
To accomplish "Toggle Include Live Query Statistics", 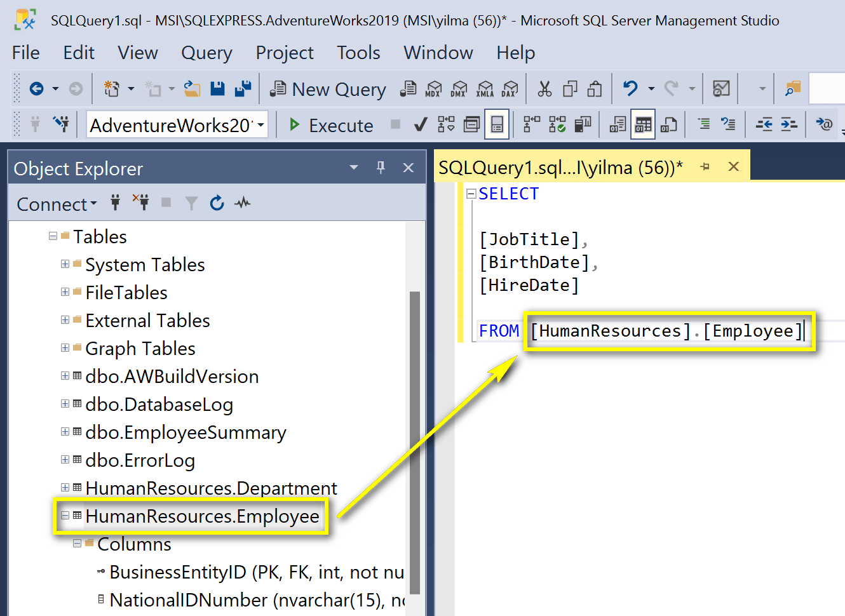I will [x=557, y=124].
